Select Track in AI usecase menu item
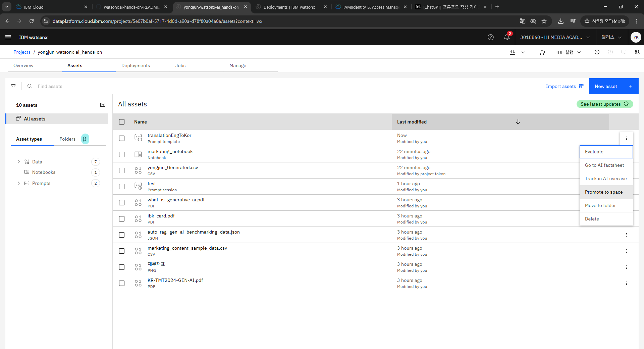This screenshot has height=349, width=644. pyautogui.click(x=606, y=179)
